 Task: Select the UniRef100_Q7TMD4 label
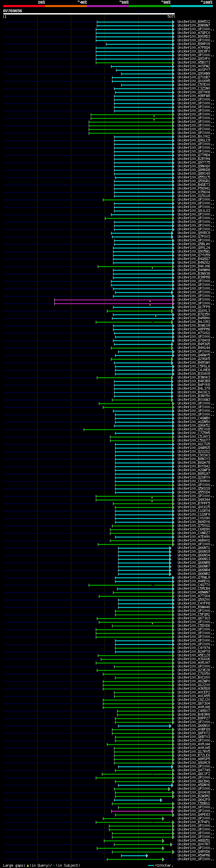(194, 155)
